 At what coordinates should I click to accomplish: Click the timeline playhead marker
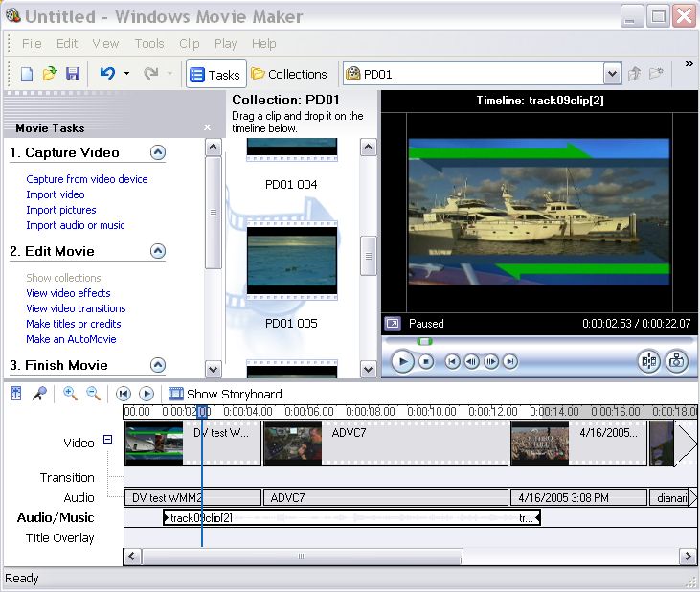click(202, 411)
